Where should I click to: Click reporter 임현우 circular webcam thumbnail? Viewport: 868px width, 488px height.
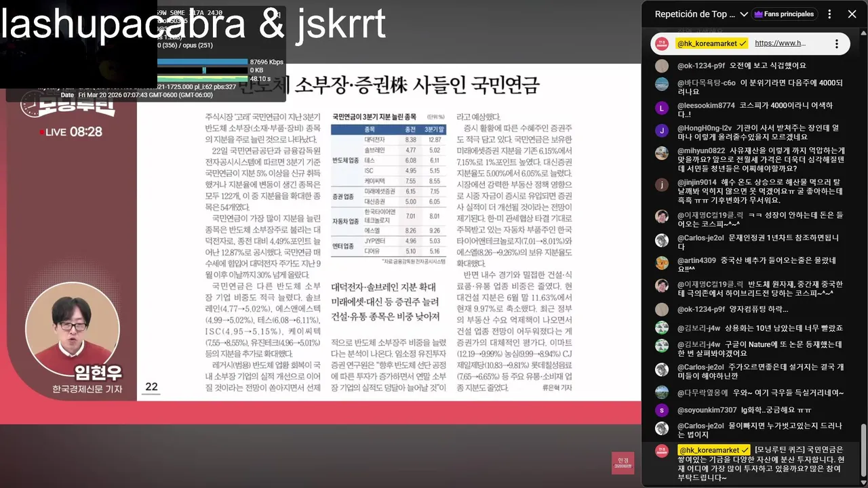[73, 330]
